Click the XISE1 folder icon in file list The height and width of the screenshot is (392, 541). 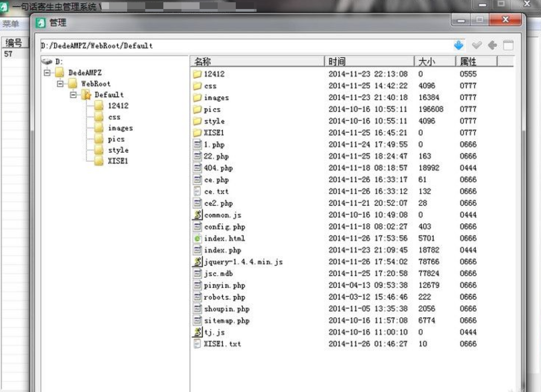pos(197,132)
